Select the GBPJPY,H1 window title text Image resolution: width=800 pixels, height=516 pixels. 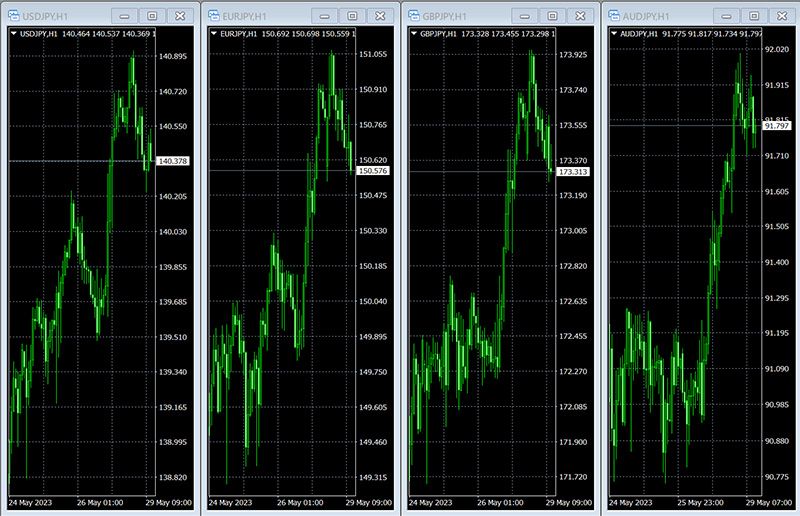tap(444, 16)
